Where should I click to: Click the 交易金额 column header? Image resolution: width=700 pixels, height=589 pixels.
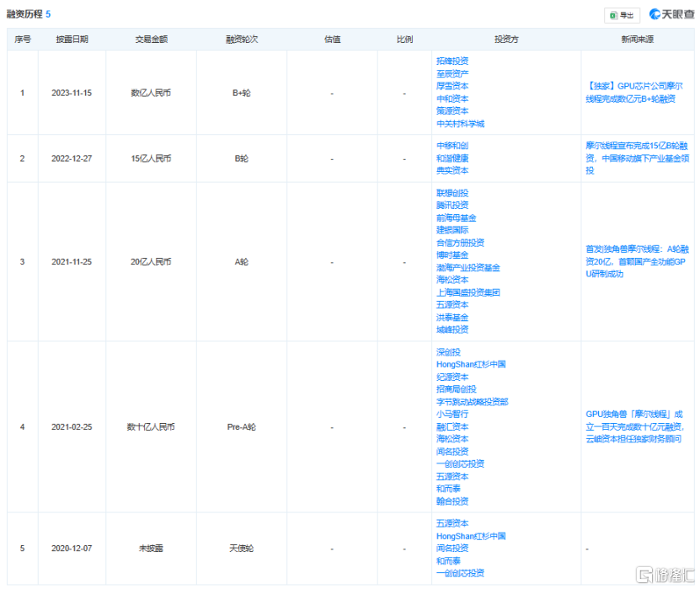click(x=152, y=40)
